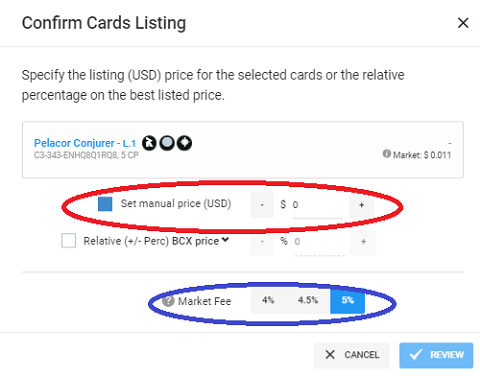Toggle the Set manual price (USD) checkbox
This screenshot has width=480, height=376.
pyautogui.click(x=105, y=204)
